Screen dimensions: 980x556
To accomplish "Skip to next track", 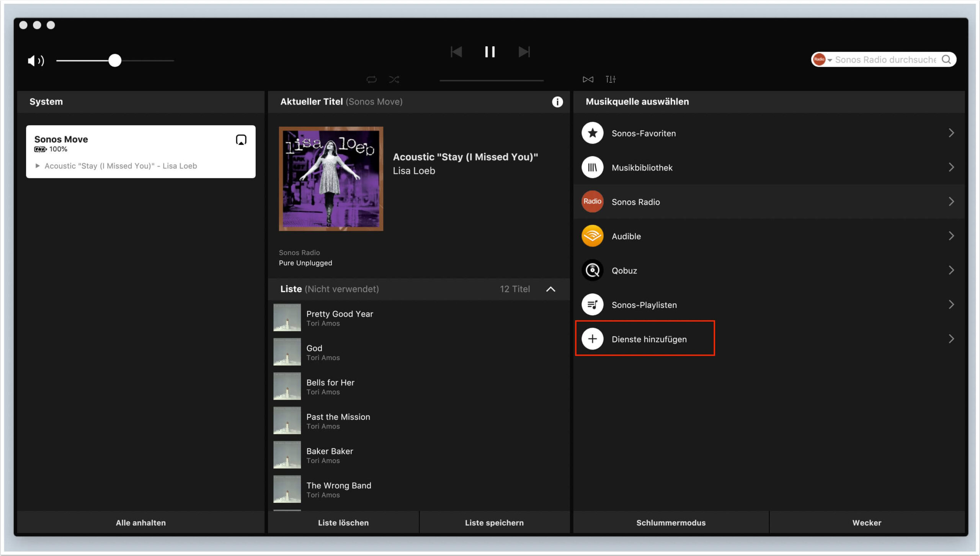I will click(524, 52).
